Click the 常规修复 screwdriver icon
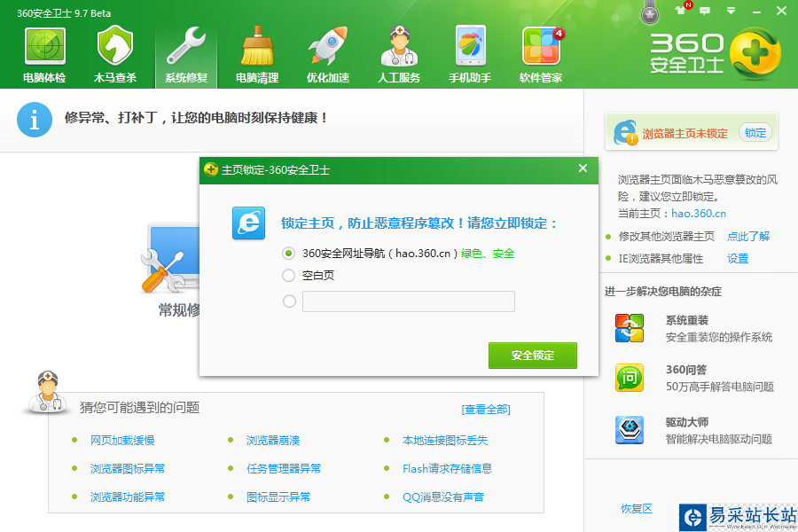The width and height of the screenshot is (798, 532). point(170,259)
